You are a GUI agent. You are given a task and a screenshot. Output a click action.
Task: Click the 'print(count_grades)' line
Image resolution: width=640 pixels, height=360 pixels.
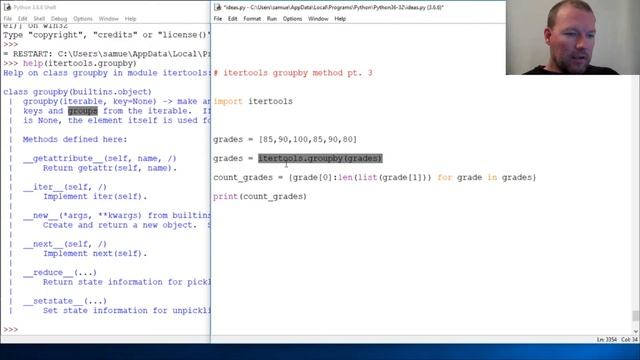260,196
